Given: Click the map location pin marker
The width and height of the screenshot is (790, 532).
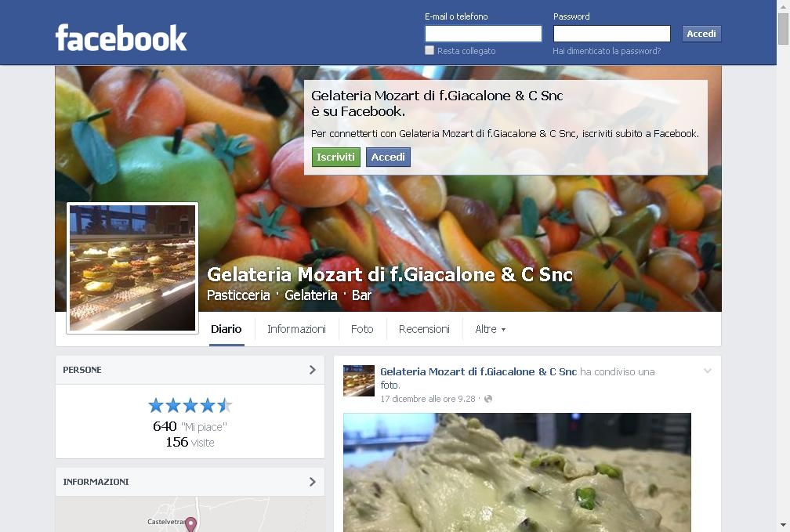Looking at the screenshot, I should click(x=190, y=524).
